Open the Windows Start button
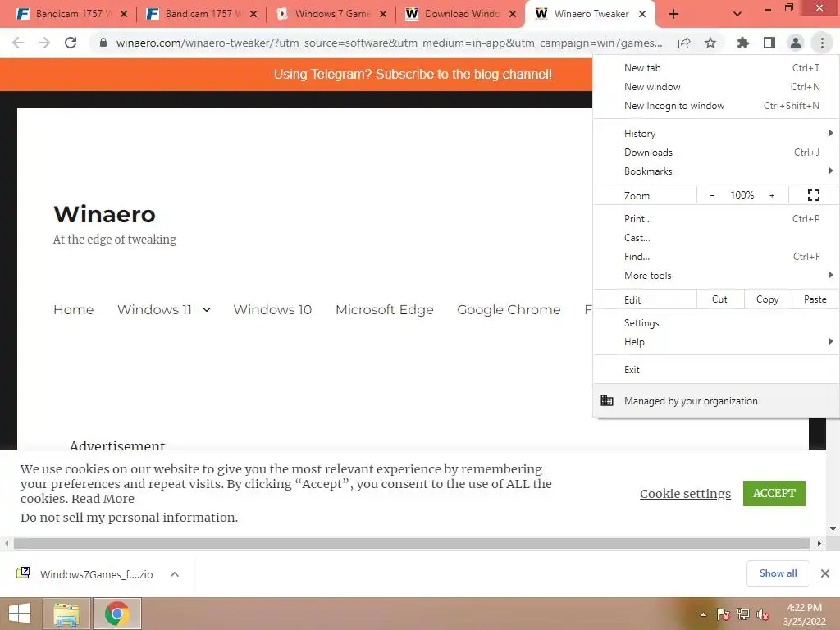840x630 pixels. pyautogui.click(x=20, y=614)
